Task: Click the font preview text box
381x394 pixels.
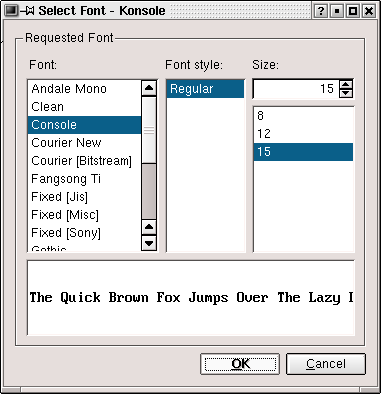Action: coord(191,298)
